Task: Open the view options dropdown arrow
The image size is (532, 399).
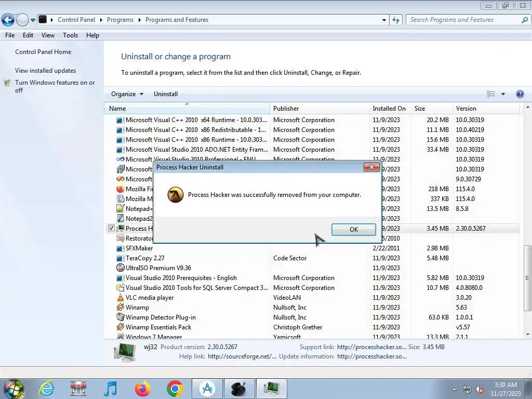Action: [503, 94]
